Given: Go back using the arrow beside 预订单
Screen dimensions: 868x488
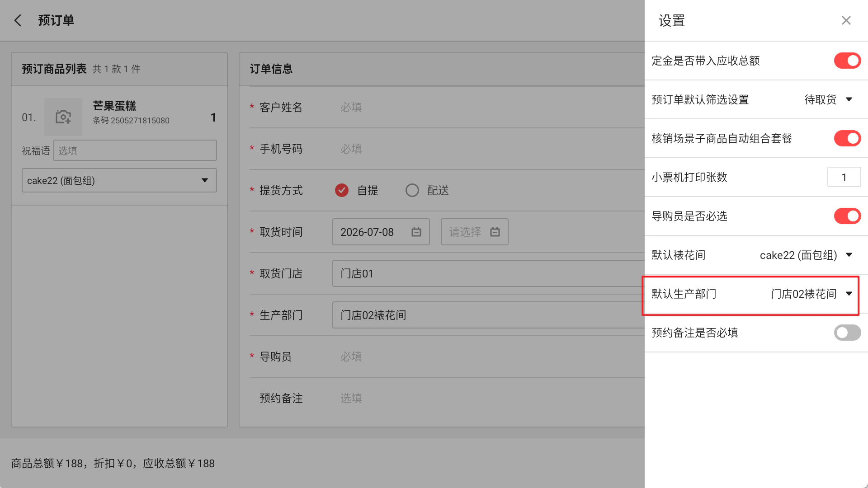Looking at the screenshot, I should pos(18,20).
